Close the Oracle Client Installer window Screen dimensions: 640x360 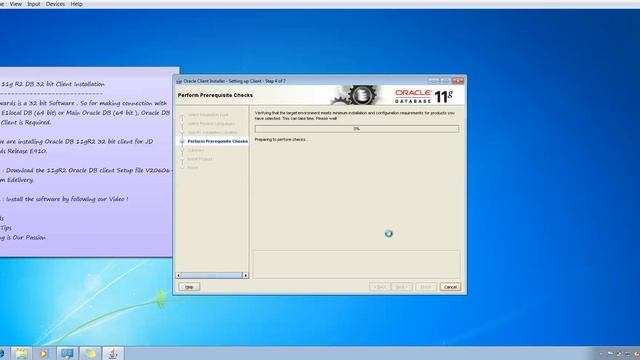coord(458,81)
